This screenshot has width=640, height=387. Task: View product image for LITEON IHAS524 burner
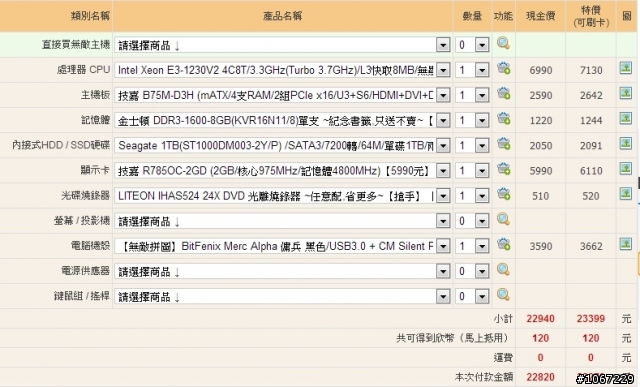pos(626,194)
